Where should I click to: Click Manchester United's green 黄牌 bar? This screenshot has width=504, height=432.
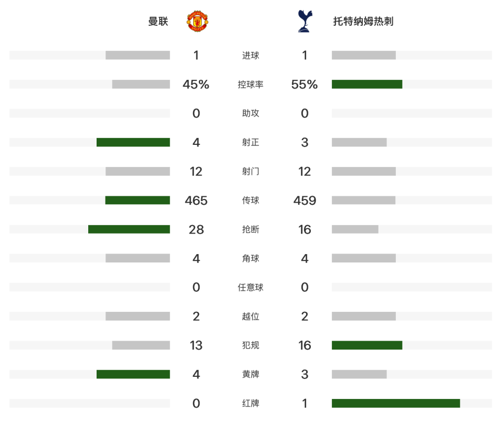pos(133,374)
